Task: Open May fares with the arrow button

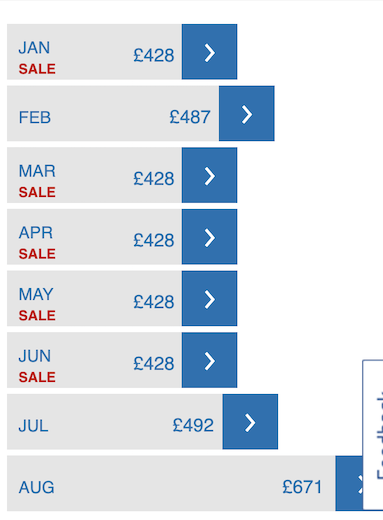Action: coord(209,298)
